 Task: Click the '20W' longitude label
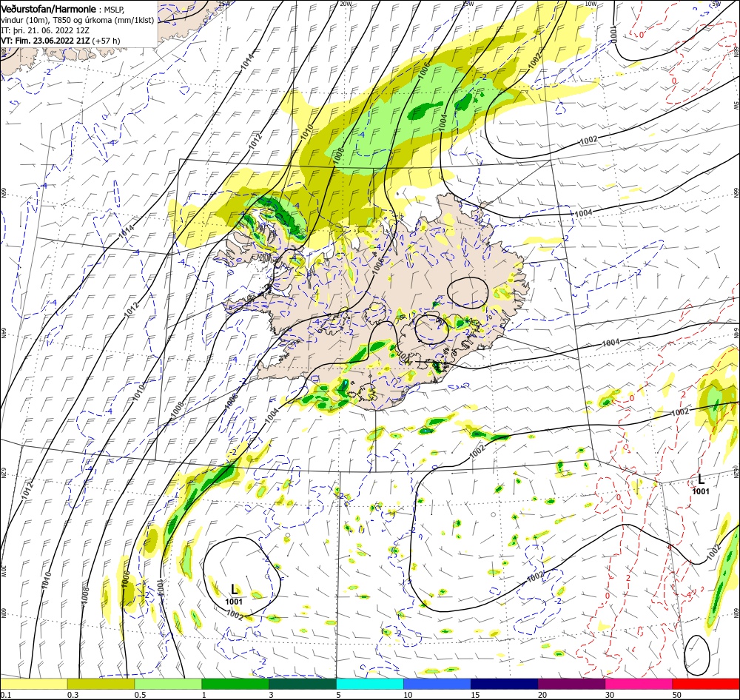point(346,4)
